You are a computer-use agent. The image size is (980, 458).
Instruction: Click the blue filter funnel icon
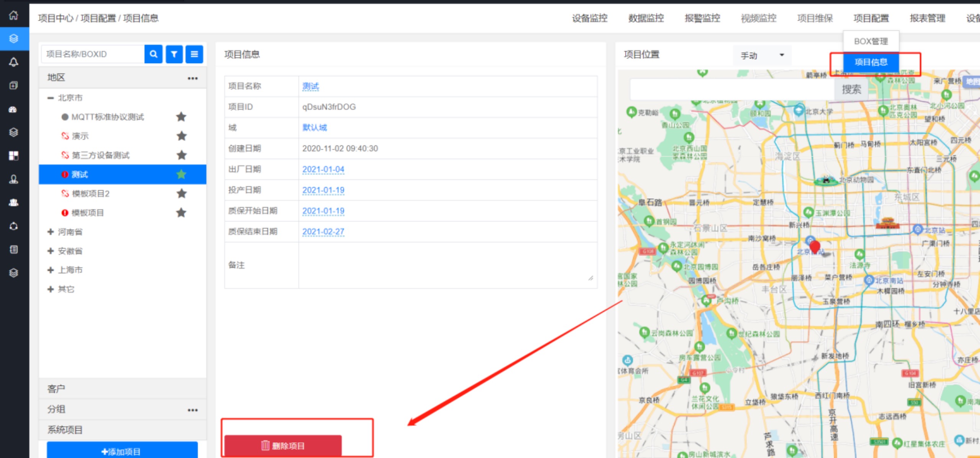[x=174, y=54]
